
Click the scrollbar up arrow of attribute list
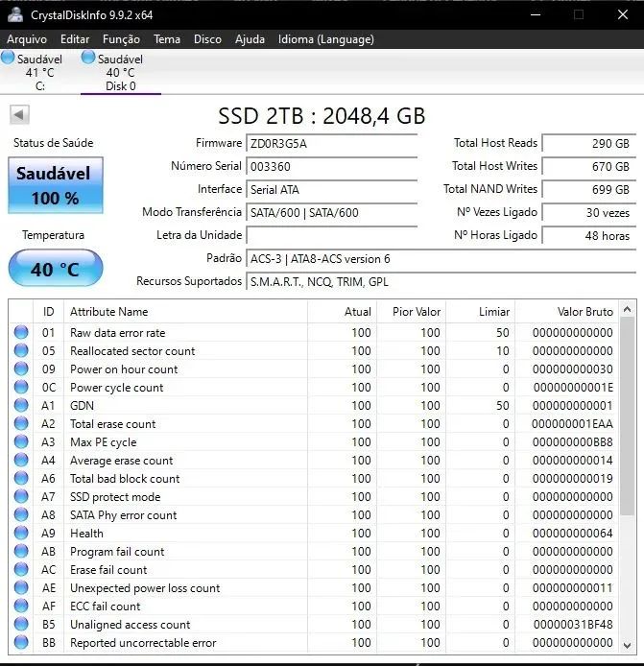(628, 310)
